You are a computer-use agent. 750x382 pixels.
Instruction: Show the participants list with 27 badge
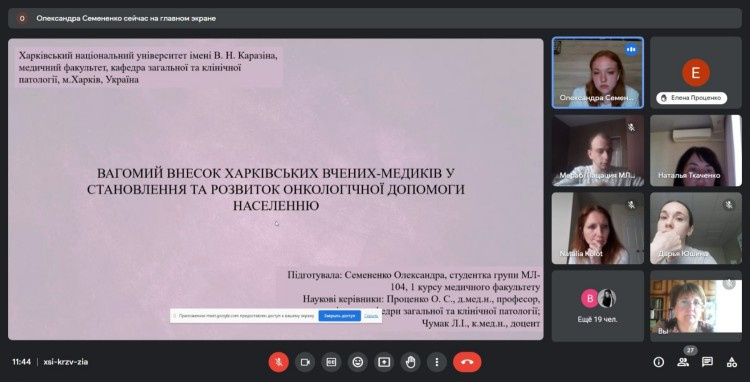tap(683, 362)
